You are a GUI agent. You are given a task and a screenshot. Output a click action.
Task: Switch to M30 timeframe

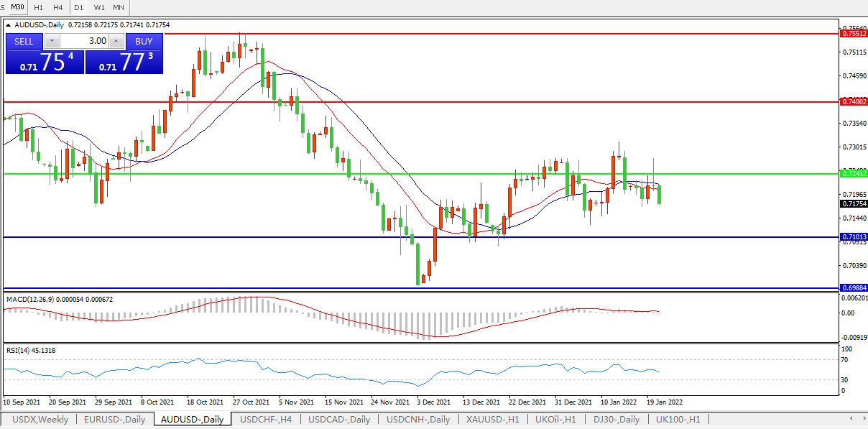17,7
